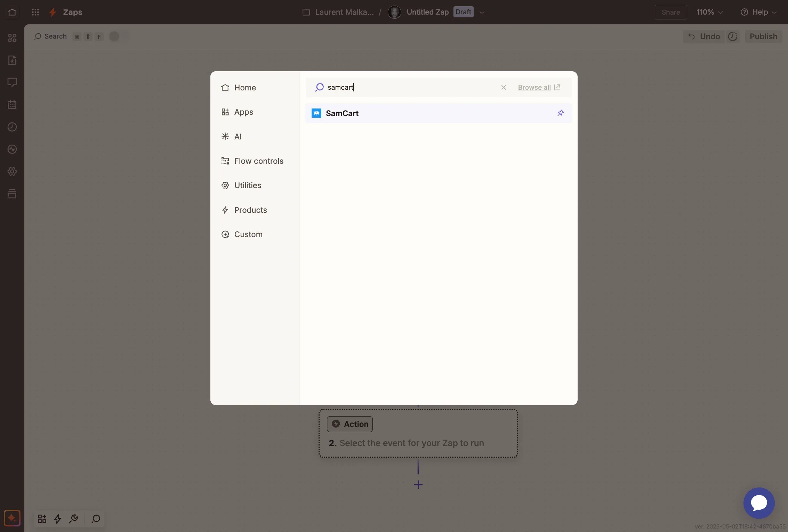Open the clock history sidebar icon

12,127
